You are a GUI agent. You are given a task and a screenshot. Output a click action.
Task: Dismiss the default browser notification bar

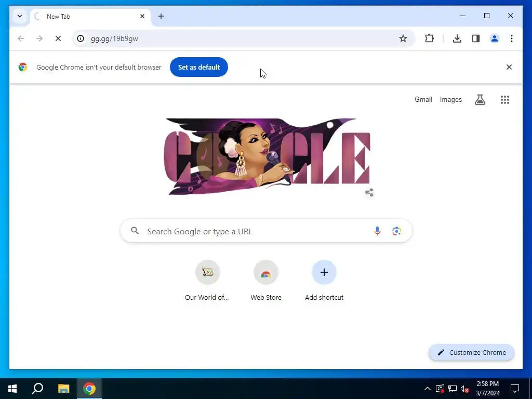509,67
